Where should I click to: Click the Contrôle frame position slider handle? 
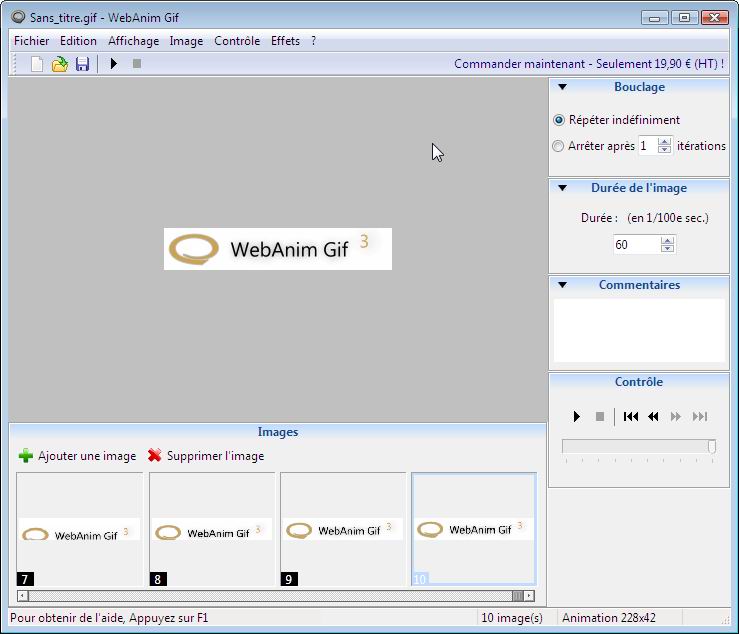tap(712, 446)
